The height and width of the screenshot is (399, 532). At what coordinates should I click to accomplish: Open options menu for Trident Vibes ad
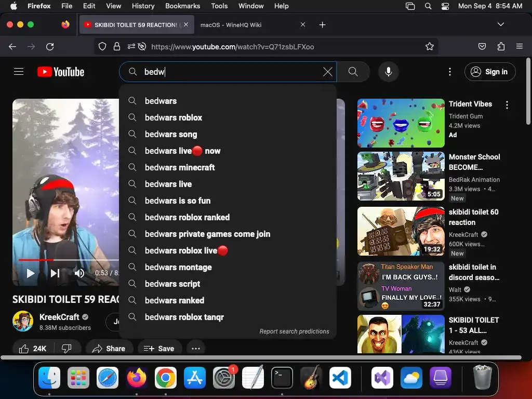pyautogui.click(x=507, y=105)
